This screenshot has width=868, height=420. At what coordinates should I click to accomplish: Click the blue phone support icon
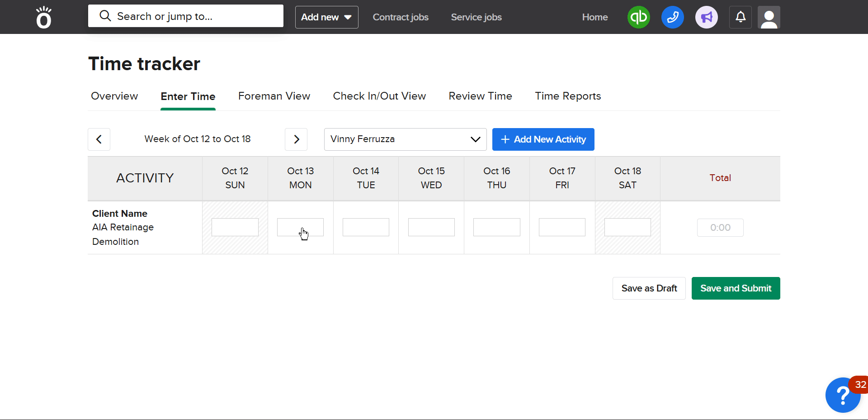click(672, 17)
